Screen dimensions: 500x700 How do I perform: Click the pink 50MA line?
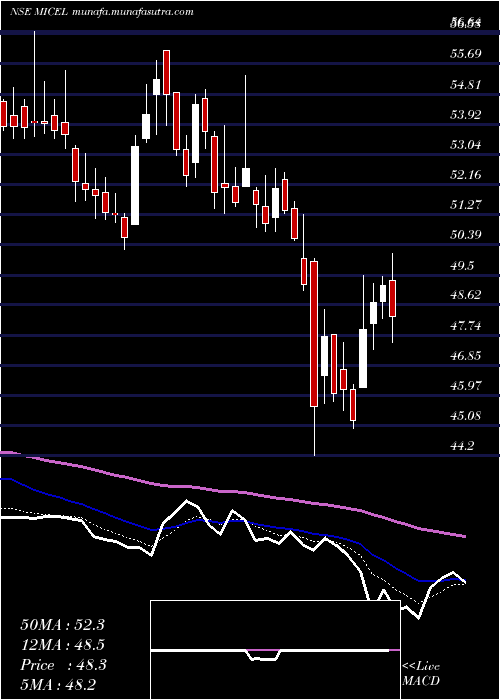coord(232,492)
